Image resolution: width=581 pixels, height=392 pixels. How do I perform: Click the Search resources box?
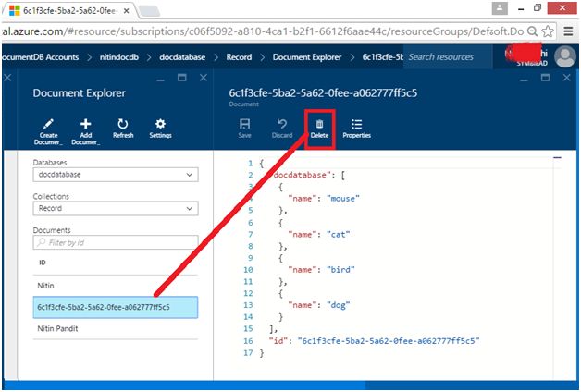point(448,57)
